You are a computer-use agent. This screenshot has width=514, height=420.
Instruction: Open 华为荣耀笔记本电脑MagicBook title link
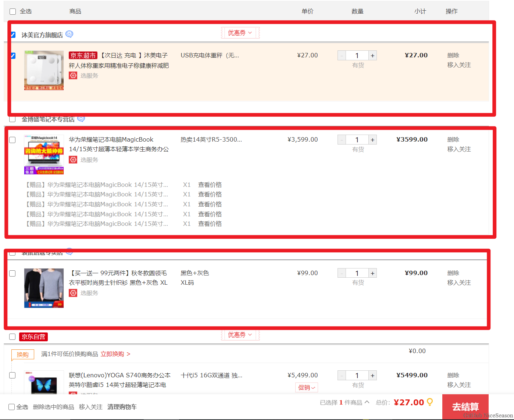click(119, 144)
